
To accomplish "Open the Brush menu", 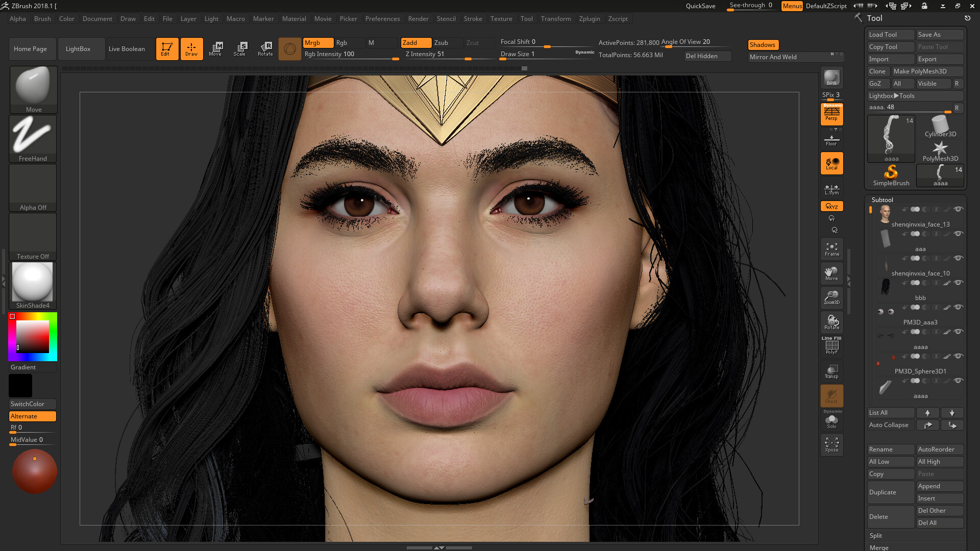I will click(42, 19).
